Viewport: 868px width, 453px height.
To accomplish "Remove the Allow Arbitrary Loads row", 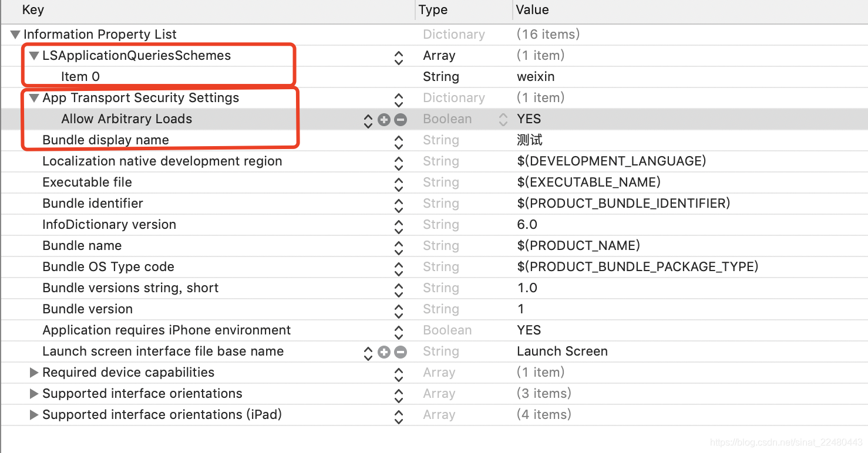I will 401,119.
